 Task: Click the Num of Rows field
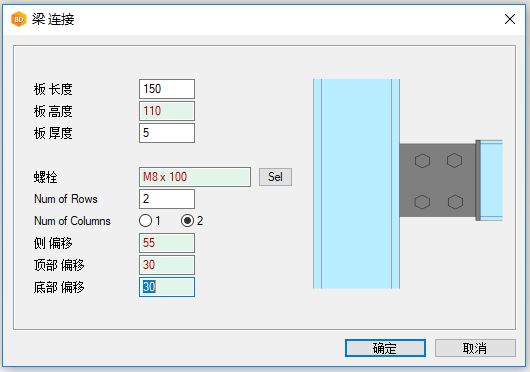[x=167, y=199]
